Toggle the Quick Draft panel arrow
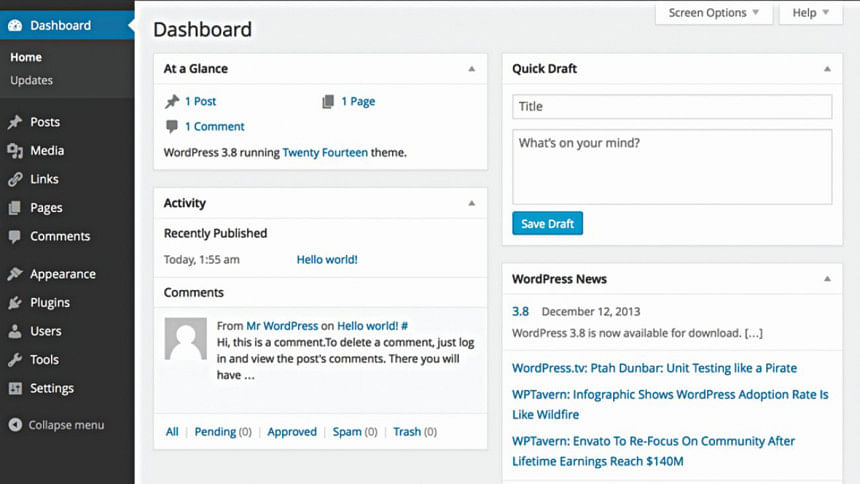Image resolution: width=860 pixels, height=484 pixels. (827, 69)
